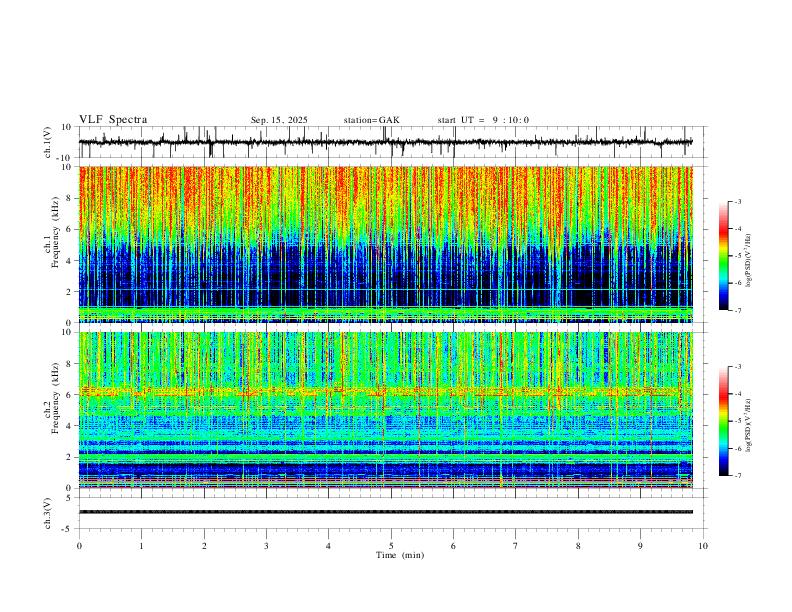Click time axis tick label "2"
Screen dimensions: 792x612
tap(204, 546)
